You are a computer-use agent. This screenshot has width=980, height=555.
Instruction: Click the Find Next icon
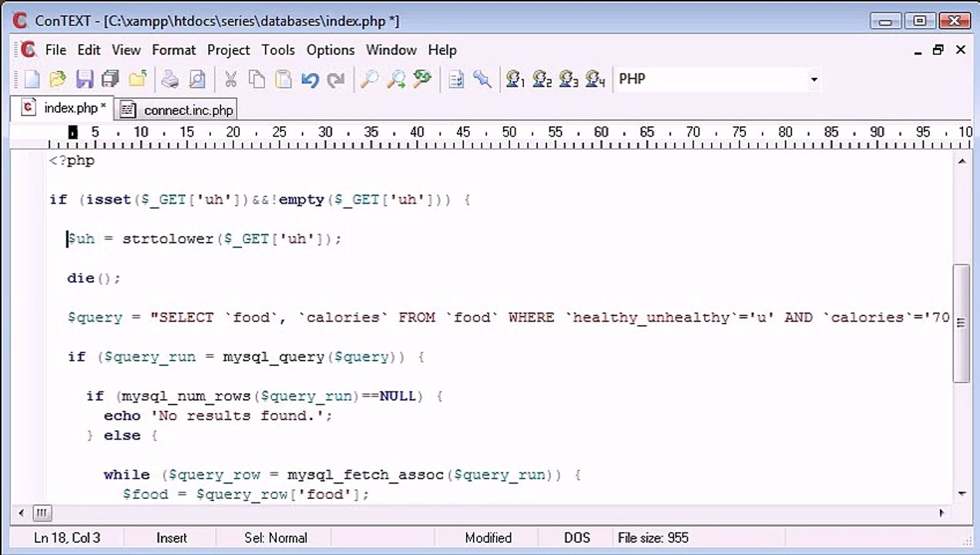click(x=396, y=79)
